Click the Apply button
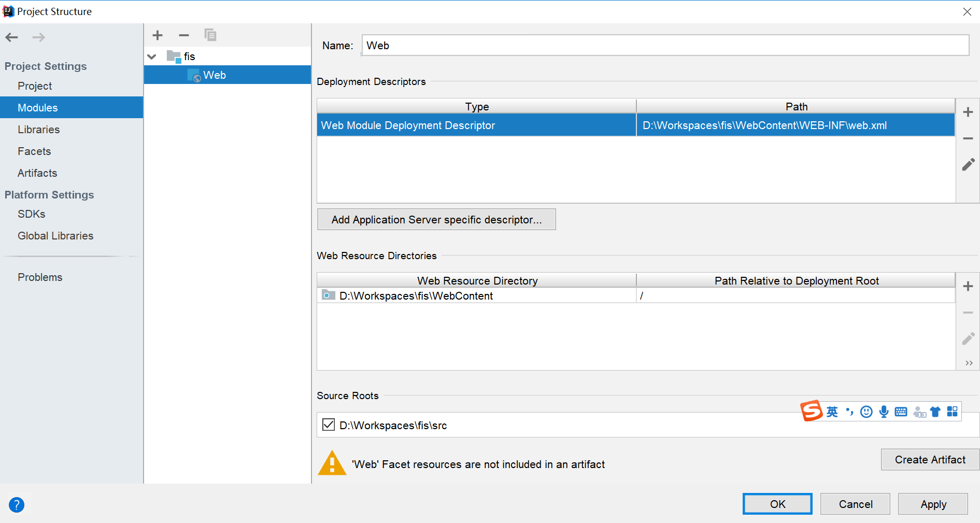 pos(933,504)
